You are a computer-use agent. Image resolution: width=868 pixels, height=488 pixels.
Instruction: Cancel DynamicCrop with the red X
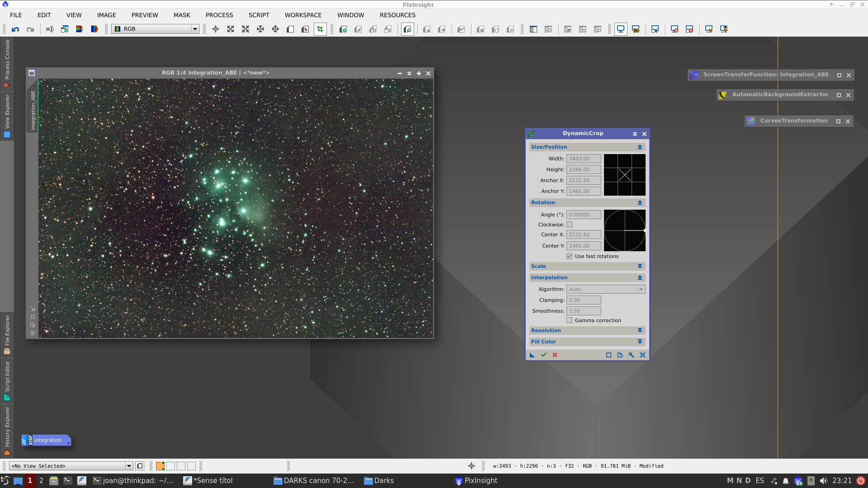(555, 355)
